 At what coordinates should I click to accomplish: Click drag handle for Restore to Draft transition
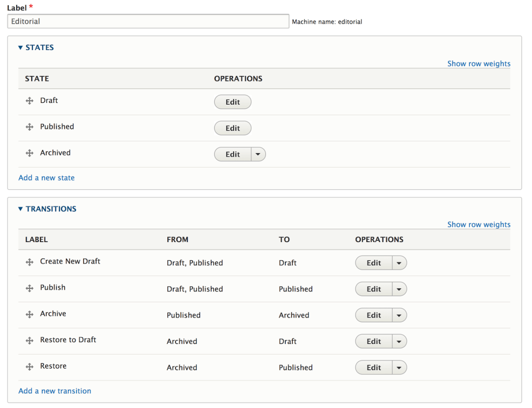(30, 341)
